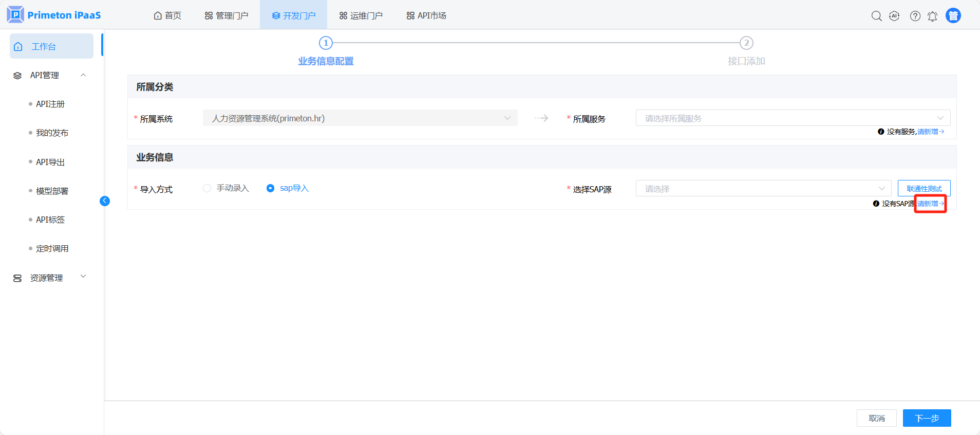Image resolution: width=980 pixels, height=435 pixels.
Task: Open API注册 in the sidebar
Action: (x=50, y=104)
